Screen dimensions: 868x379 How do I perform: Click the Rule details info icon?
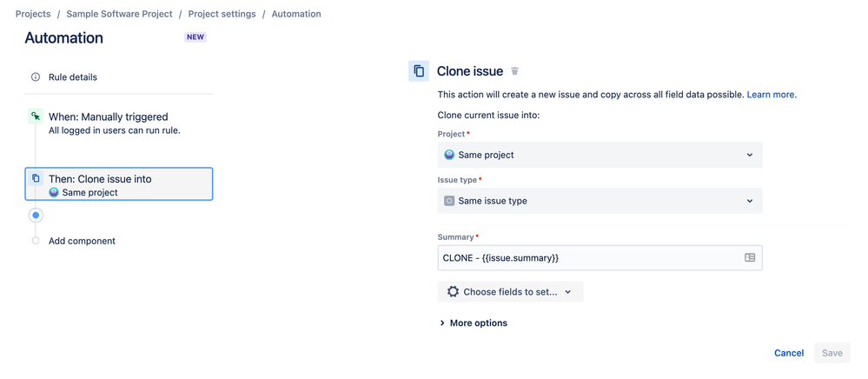coord(36,77)
